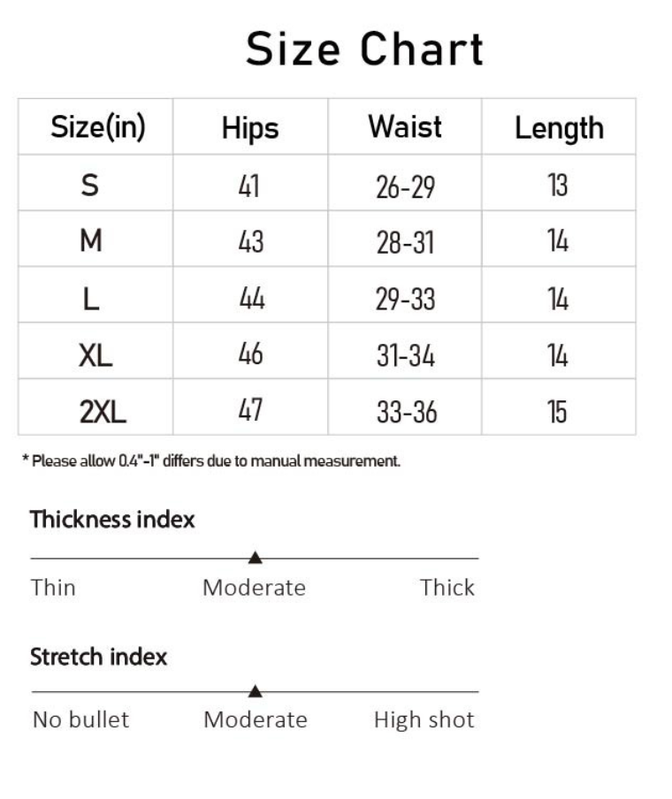672x799 pixels.
Task: Select the Waist column header
Action: tap(405, 126)
